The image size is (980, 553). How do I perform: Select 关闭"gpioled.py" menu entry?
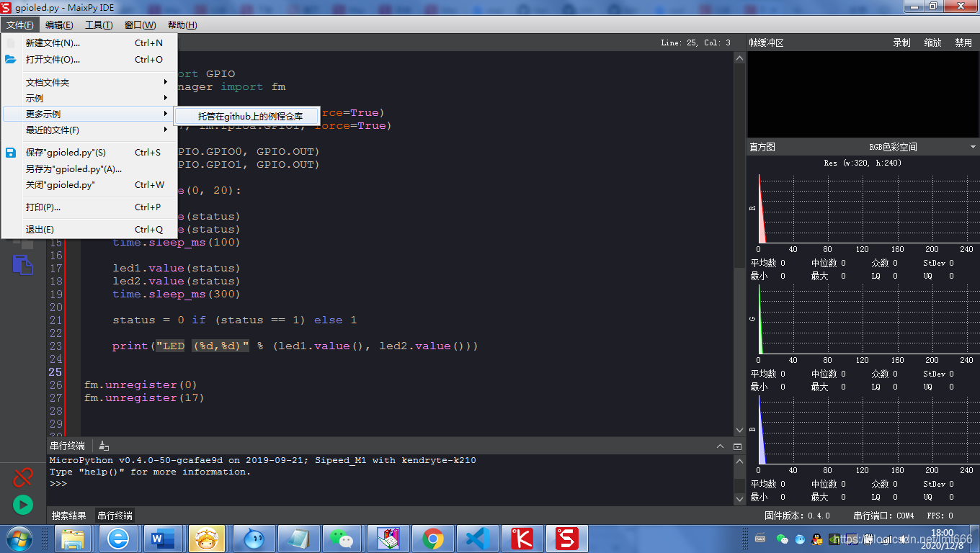pos(89,185)
